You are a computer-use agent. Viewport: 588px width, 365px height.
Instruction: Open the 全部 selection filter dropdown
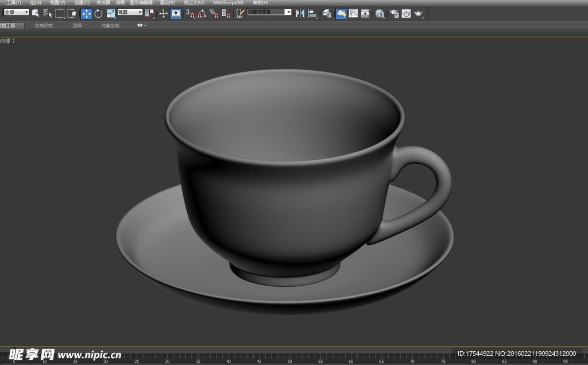click(16, 12)
